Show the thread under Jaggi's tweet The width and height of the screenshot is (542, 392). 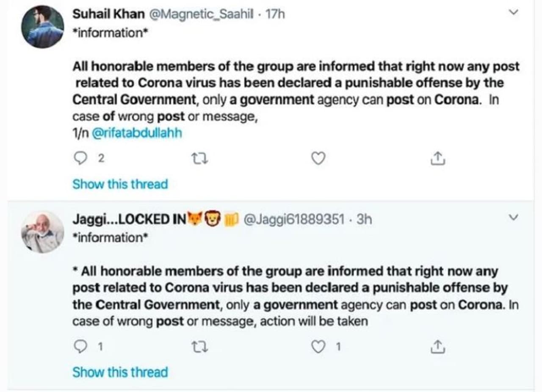pyautogui.click(x=120, y=373)
